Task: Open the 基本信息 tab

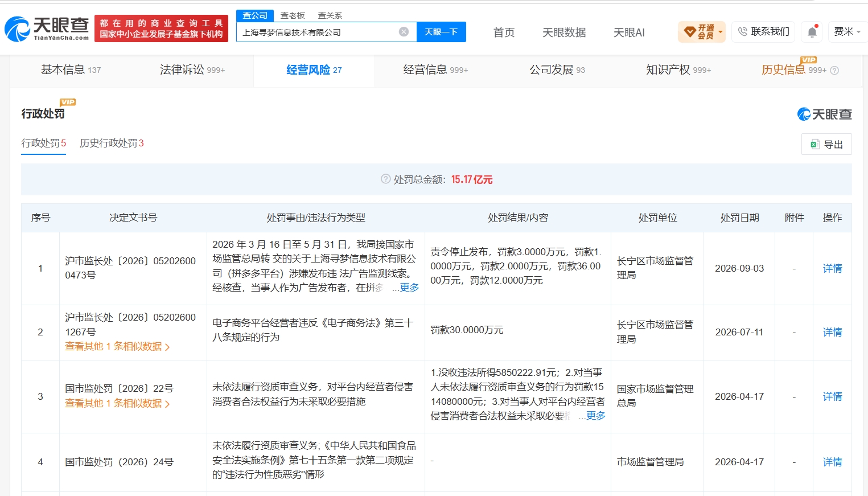Action: pyautogui.click(x=71, y=70)
